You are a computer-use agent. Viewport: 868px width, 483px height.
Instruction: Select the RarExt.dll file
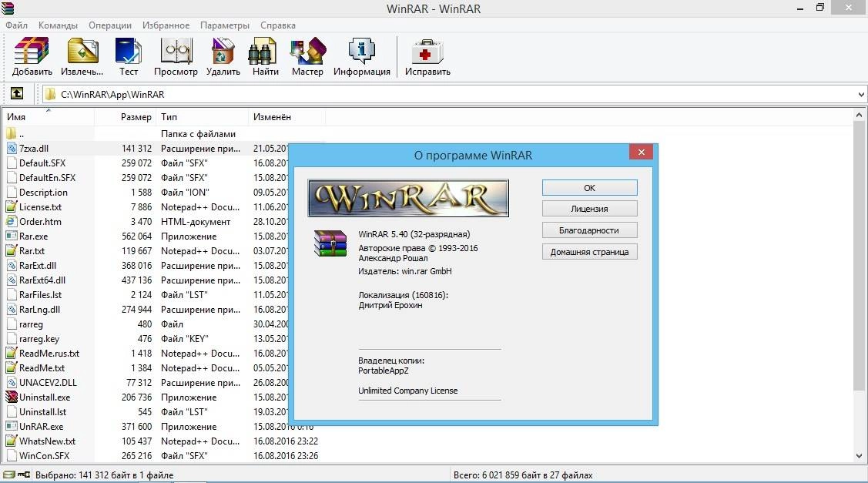click(38, 265)
